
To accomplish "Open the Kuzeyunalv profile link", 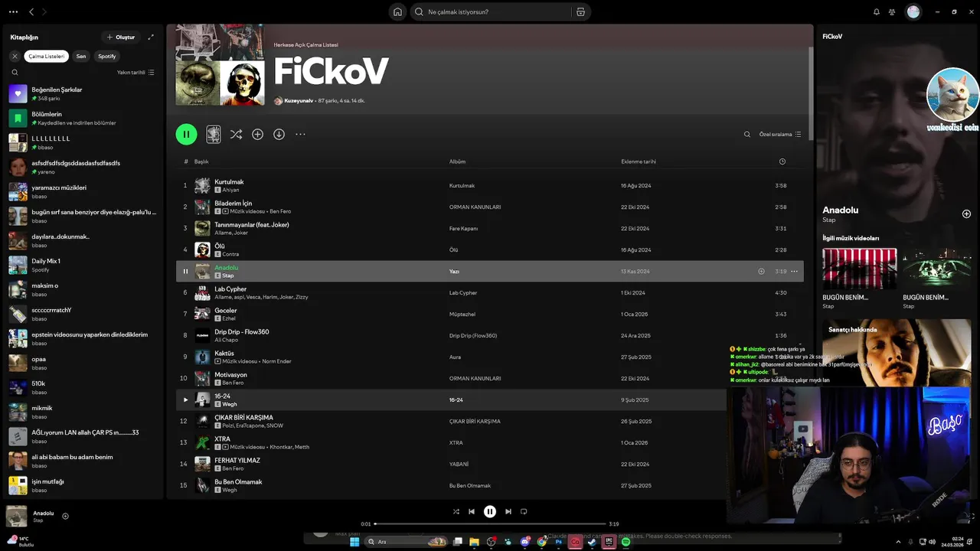I will click(298, 101).
